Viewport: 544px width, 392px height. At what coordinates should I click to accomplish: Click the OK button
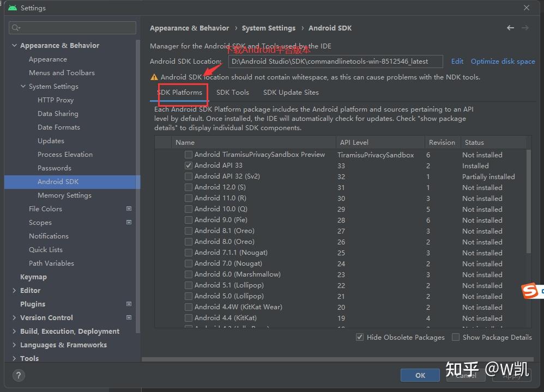pos(420,375)
